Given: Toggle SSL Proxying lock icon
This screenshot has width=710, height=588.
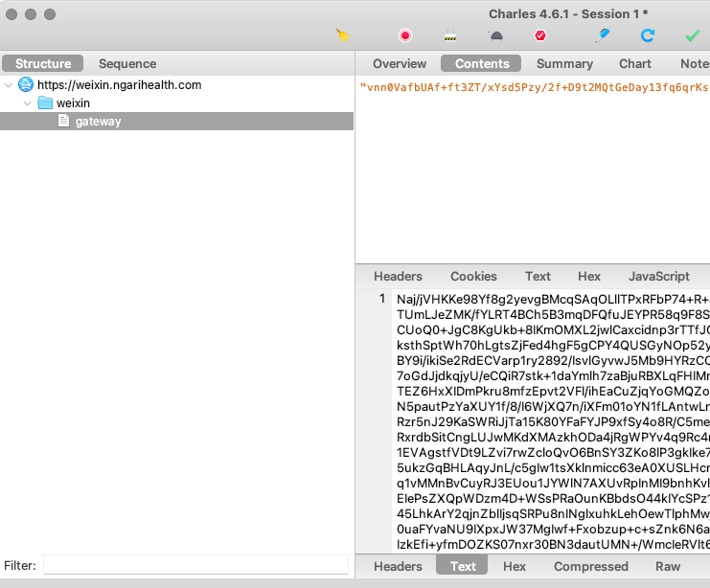Looking at the screenshot, I should pyautogui.click(x=450, y=35).
